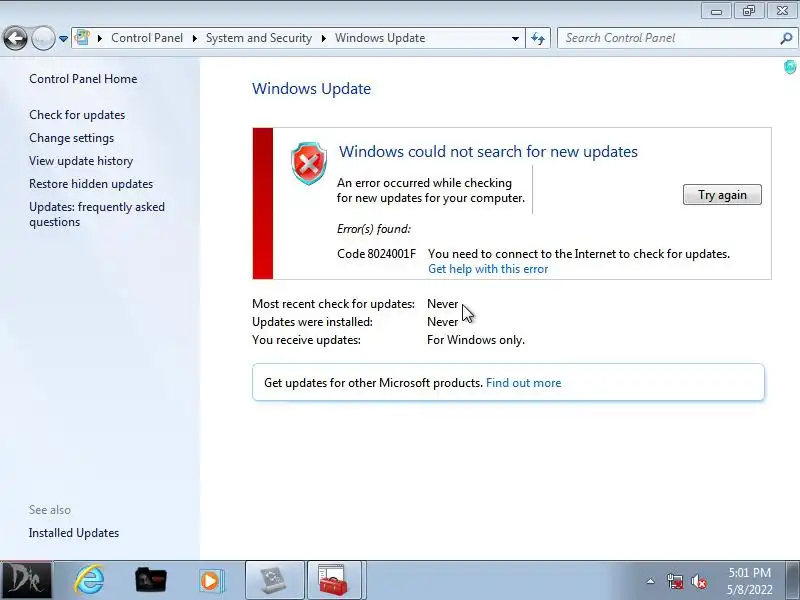
Task: Open Get help with this error link
Action: (x=488, y=269)
